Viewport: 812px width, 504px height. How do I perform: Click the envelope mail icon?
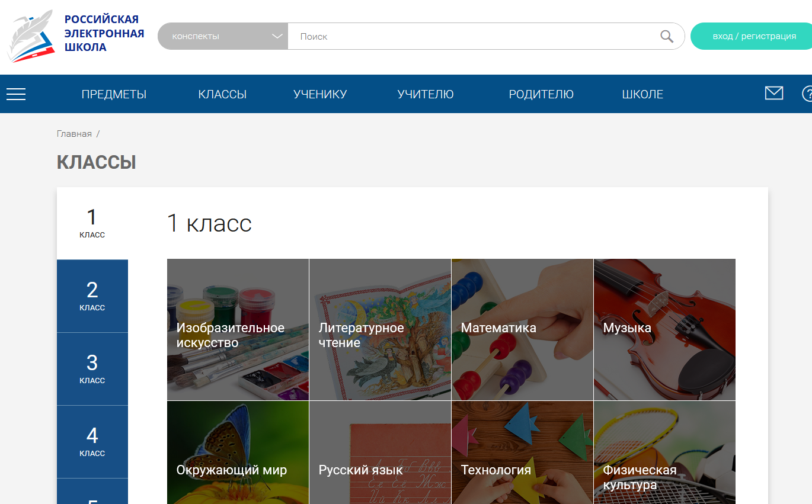(774, 93)
